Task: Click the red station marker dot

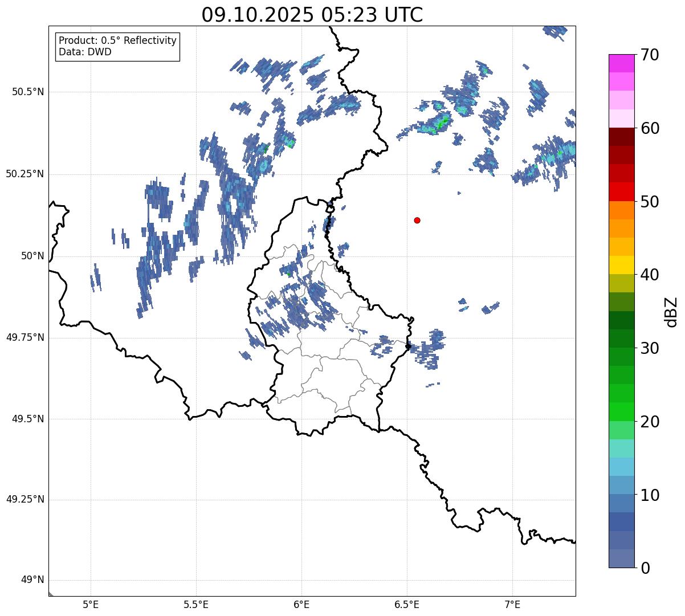Action: coord(417,220)
